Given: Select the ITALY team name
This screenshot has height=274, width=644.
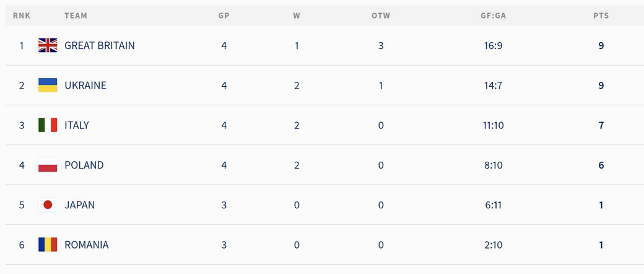Looking at the screenshot, I should tap(77, 125).
